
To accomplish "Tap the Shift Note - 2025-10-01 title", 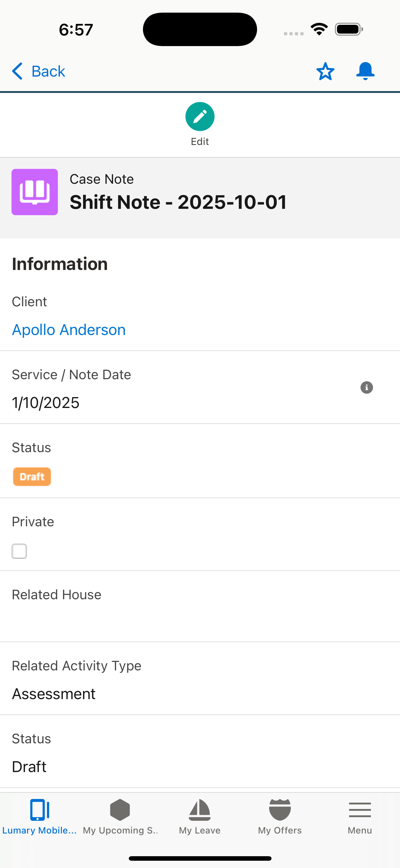I will [x=178, y=202].
